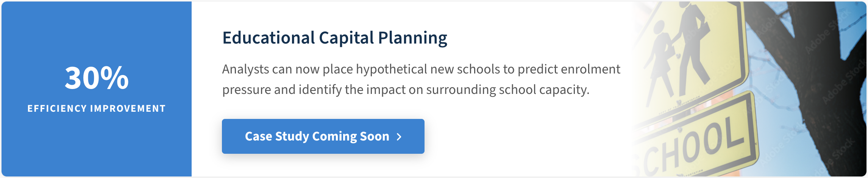Select the Educational Capital Planning heading
This screenshot has width=868, height=178.
coord(334,38)
